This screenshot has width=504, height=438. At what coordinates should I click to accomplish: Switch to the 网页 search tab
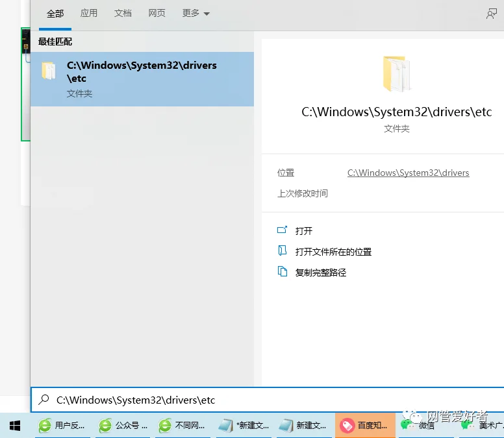(157, 13)
